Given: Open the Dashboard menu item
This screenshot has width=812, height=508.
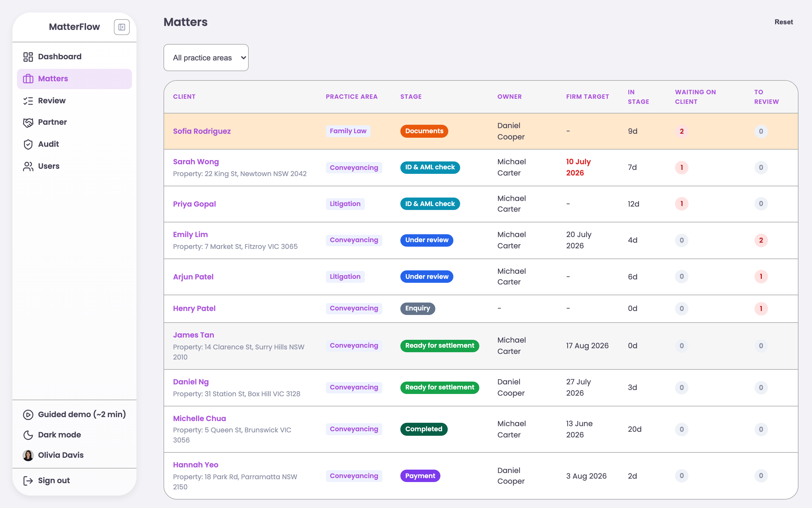Looking at the screenshot, I should click(x=74, y=57).
